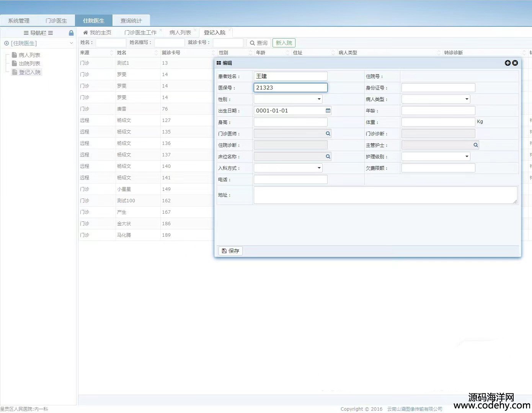The image size is (532, 413).
Task: Open the 入科方式 dropdown
Action: (x=319, y=168)
